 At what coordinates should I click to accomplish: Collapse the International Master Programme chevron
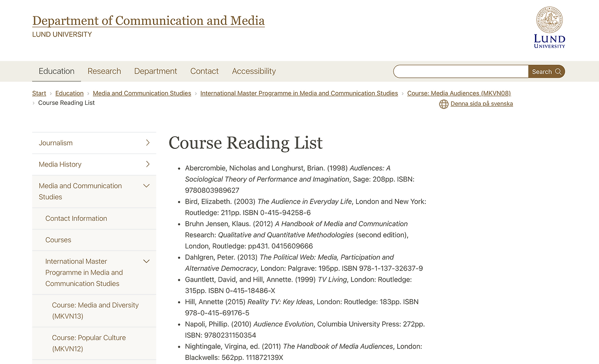click(146, 262)
